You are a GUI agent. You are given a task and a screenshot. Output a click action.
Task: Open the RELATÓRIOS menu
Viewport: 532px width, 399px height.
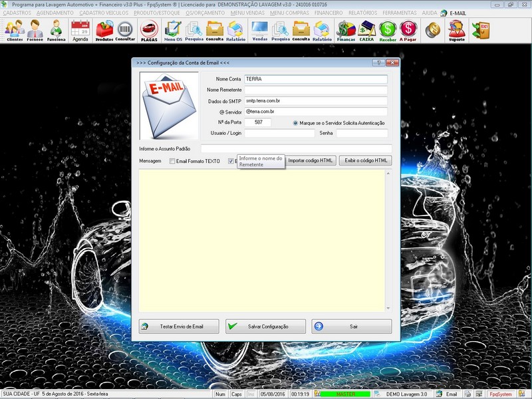point(362,13)
